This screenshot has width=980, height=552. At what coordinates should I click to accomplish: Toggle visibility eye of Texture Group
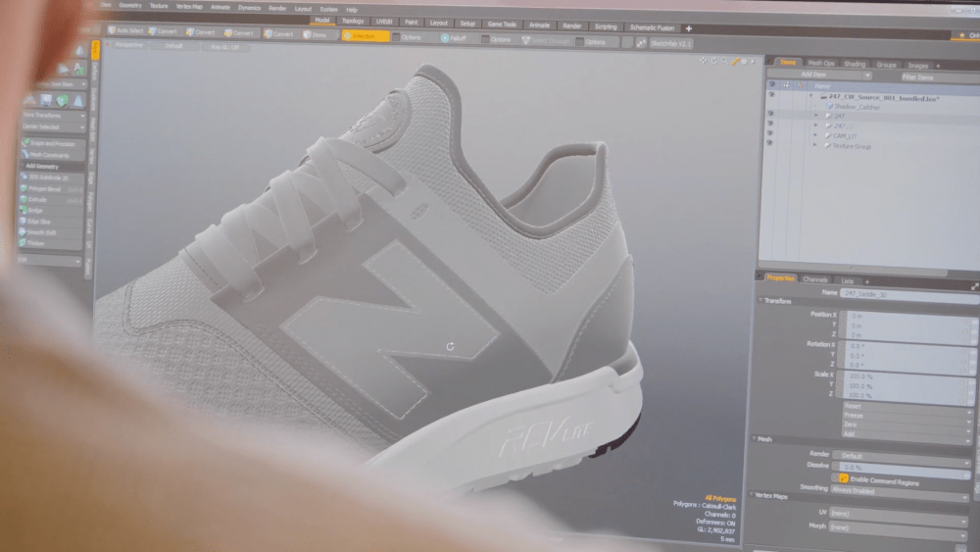(769, 143)
